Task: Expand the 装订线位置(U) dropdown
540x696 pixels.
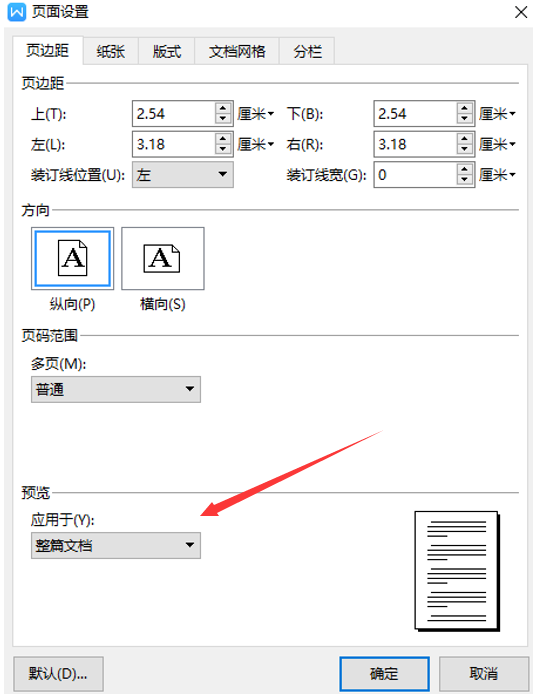Action: (x=183, y=174)
